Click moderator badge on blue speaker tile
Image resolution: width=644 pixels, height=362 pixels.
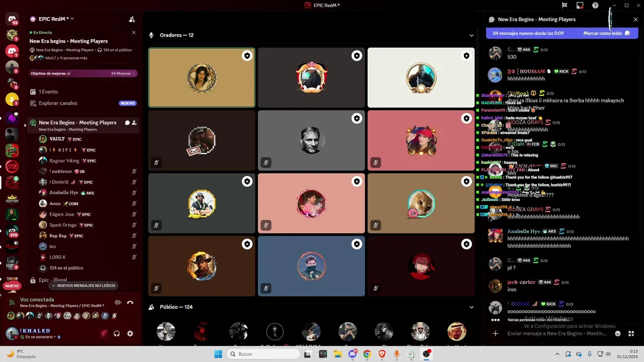click(357, 244)
